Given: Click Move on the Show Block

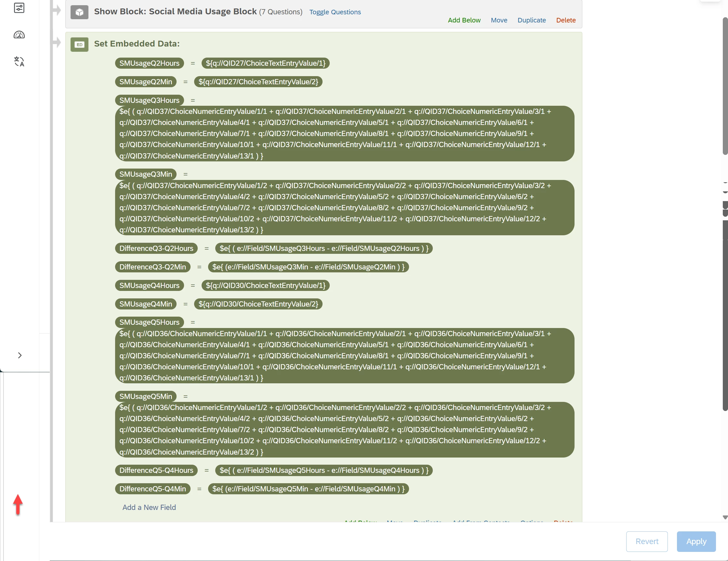Looking at the screenshot, I should point(499,20).
